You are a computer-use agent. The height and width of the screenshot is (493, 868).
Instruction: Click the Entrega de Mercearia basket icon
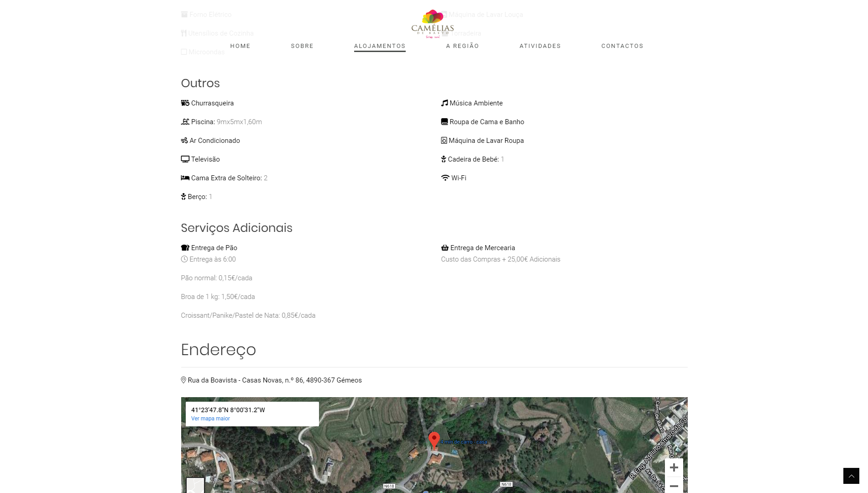445,248
